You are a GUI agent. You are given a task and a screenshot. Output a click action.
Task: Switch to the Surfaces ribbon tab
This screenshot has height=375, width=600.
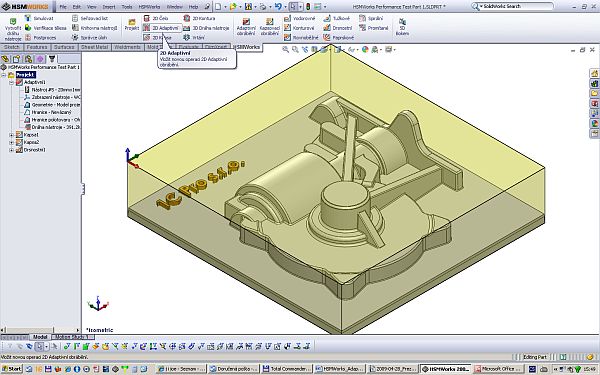pos(64,47)
